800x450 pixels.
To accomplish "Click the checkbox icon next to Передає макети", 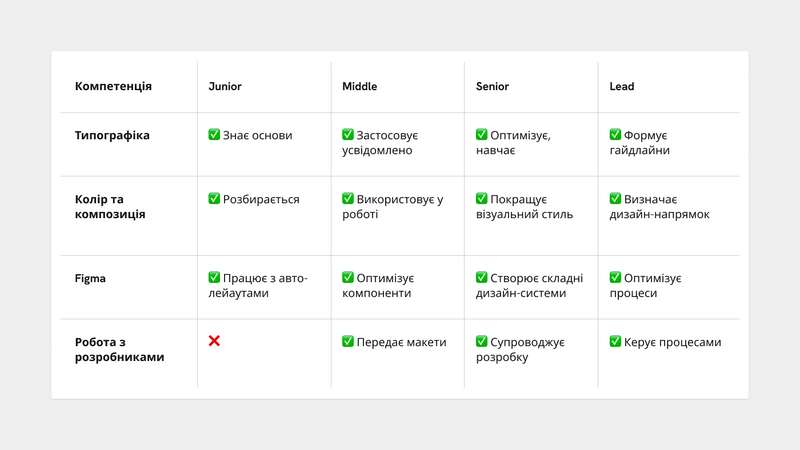I will (347, 341).
